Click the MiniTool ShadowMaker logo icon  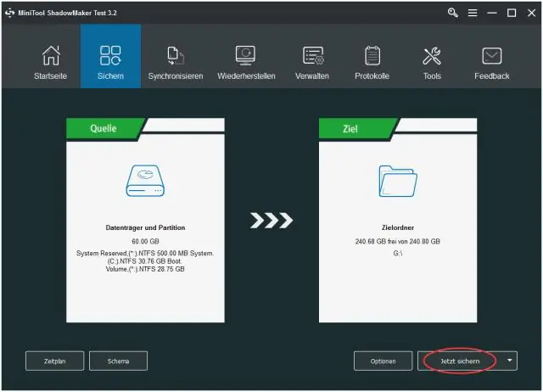point(9,13)
